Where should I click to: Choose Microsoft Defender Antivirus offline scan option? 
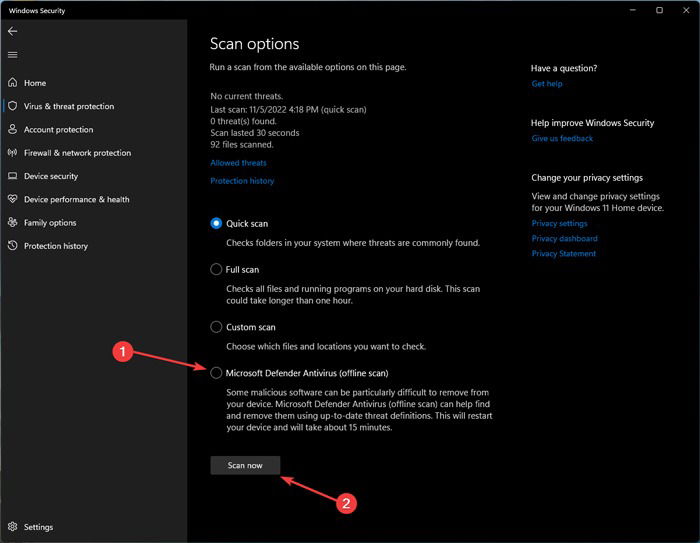coord(216,373)
